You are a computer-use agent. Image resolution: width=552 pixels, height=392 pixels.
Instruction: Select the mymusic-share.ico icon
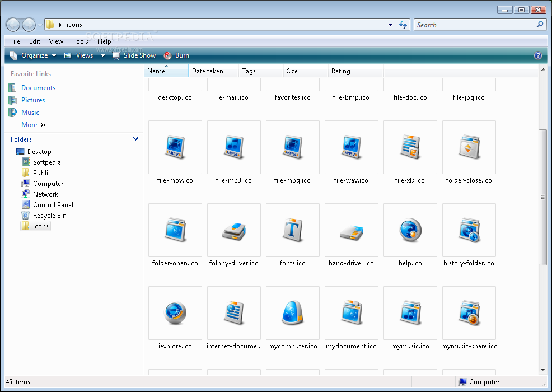[x=469, y=312]
